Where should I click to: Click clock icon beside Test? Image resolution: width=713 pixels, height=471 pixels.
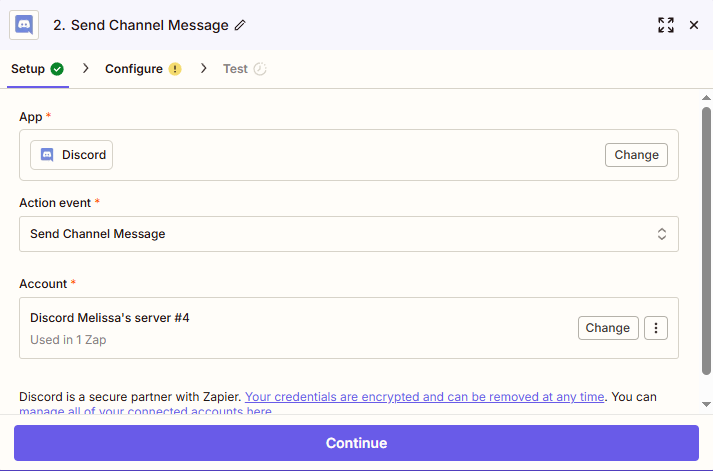[260, 69]
